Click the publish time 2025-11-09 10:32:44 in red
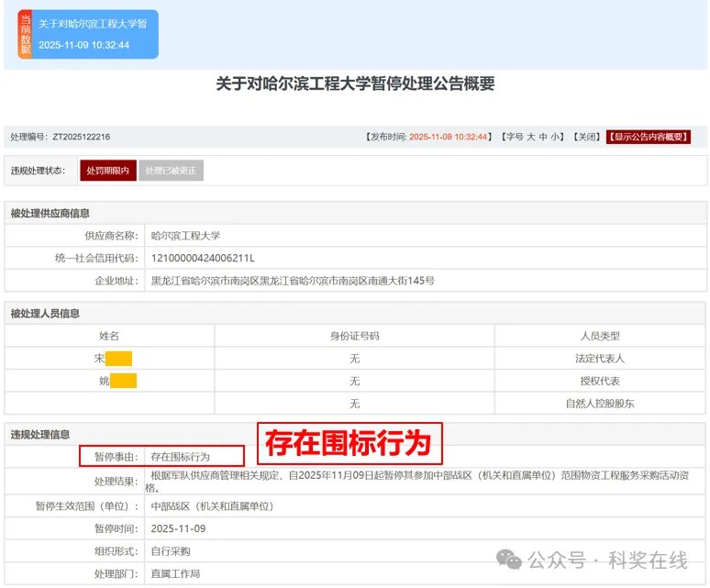This screenshot has height=588, width=710. tap(448, 137)
